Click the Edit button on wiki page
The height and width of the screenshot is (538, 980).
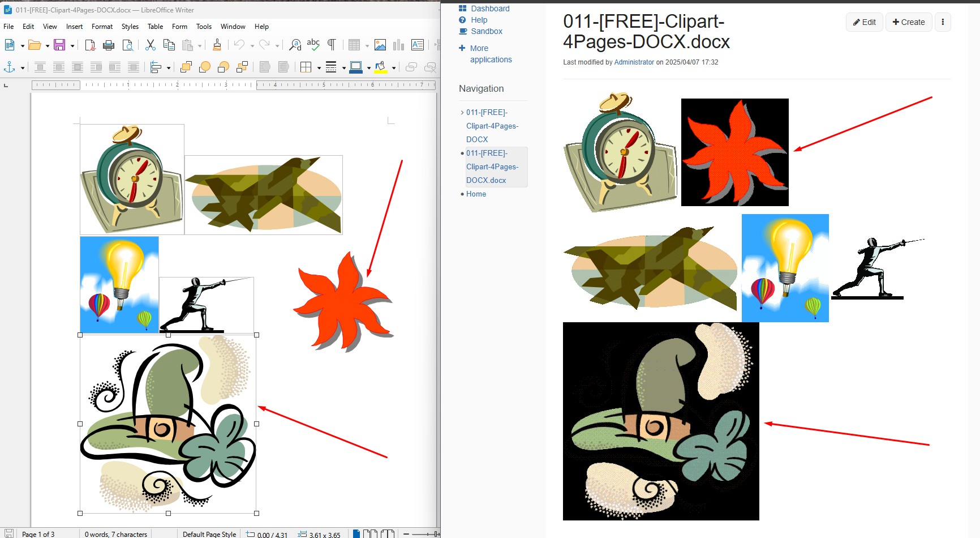[x=864, y=22]
